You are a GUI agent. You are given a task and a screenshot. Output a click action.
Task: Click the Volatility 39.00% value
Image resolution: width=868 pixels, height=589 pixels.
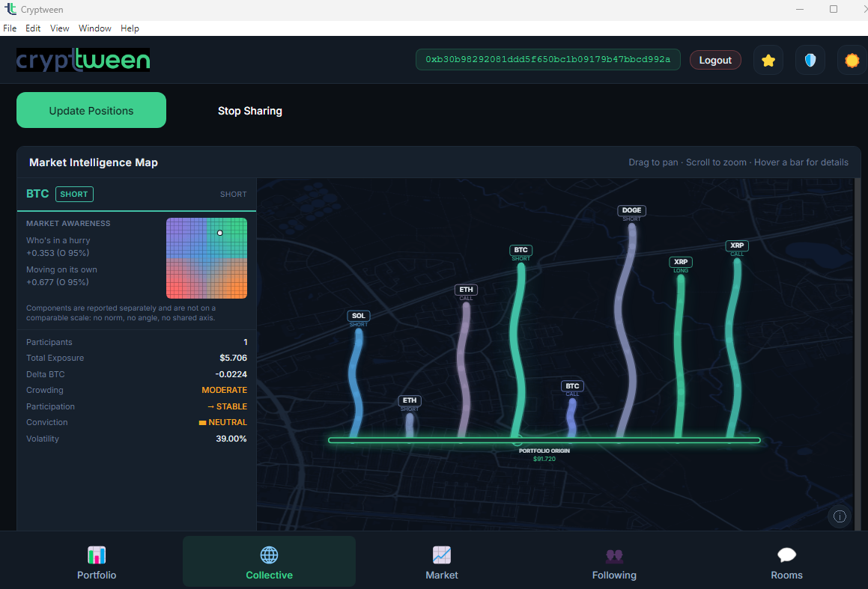point(231,439)
